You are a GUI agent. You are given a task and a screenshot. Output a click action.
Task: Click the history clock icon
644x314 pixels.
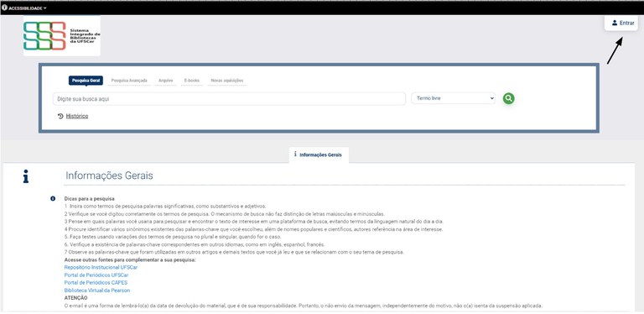tap(60, 117)
